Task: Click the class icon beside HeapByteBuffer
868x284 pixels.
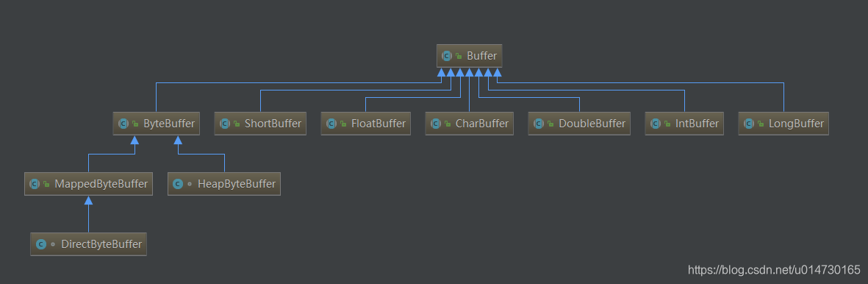Action: tap(178, 184)
